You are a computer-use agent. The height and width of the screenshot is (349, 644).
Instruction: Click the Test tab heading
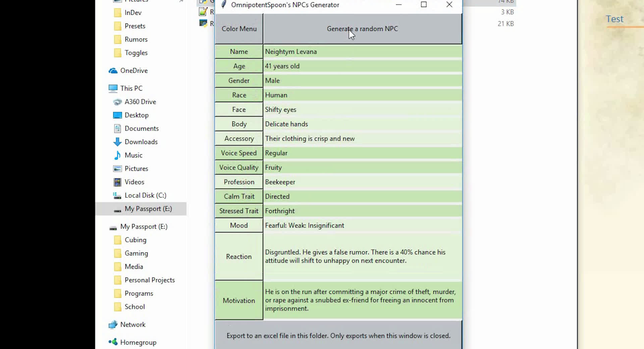point(614,19)
